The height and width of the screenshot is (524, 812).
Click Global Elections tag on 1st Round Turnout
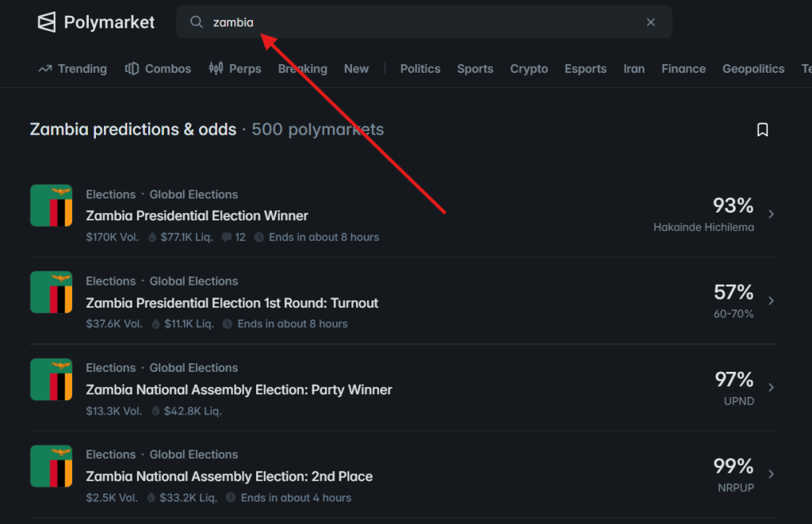click(x=193, y=281)
